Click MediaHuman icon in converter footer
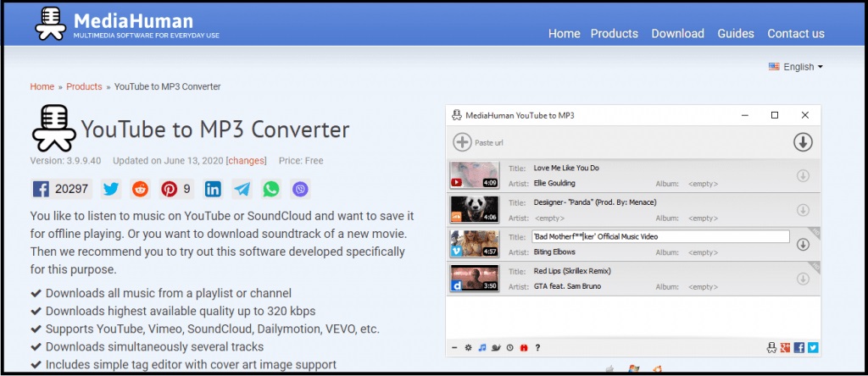 (771, 348)
